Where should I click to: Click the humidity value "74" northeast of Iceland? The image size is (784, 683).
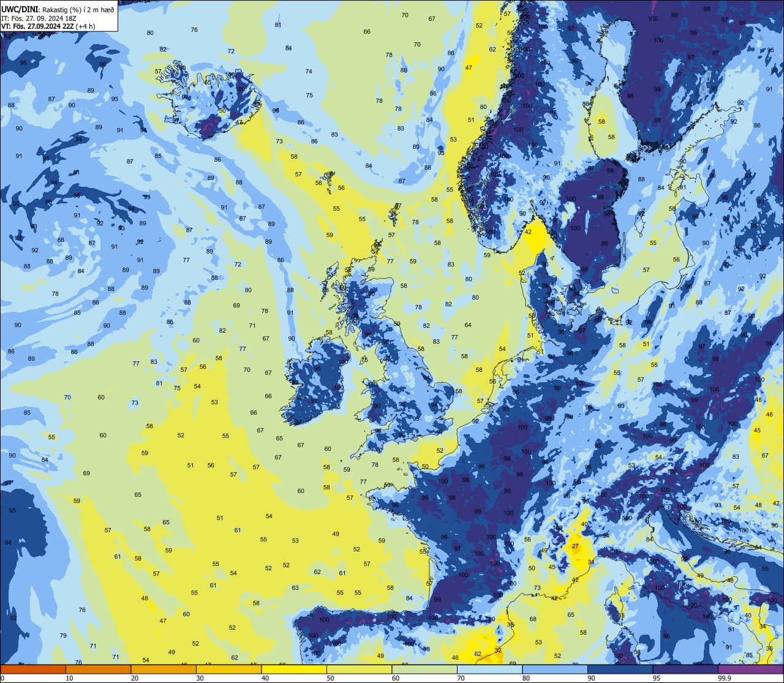(309, 72)
